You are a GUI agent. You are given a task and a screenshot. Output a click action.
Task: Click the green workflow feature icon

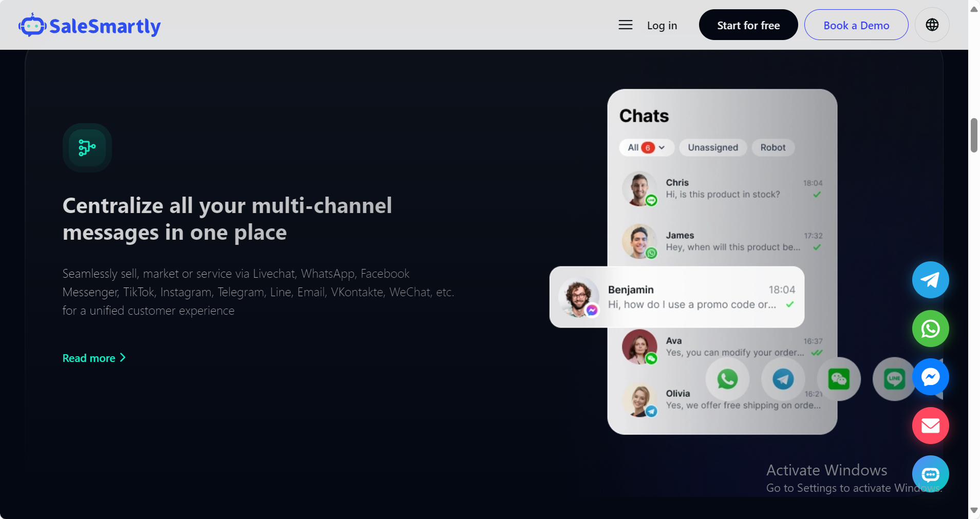(x=87, y=148)
